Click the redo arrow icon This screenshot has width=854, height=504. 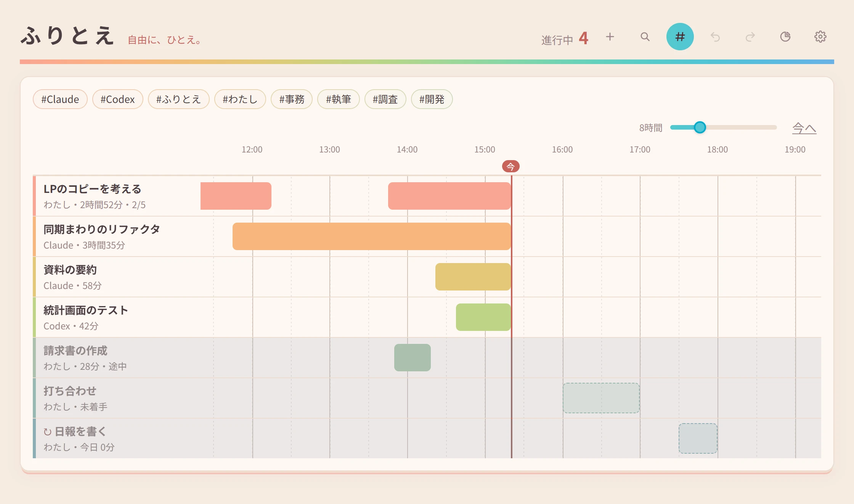pos(750,37)
